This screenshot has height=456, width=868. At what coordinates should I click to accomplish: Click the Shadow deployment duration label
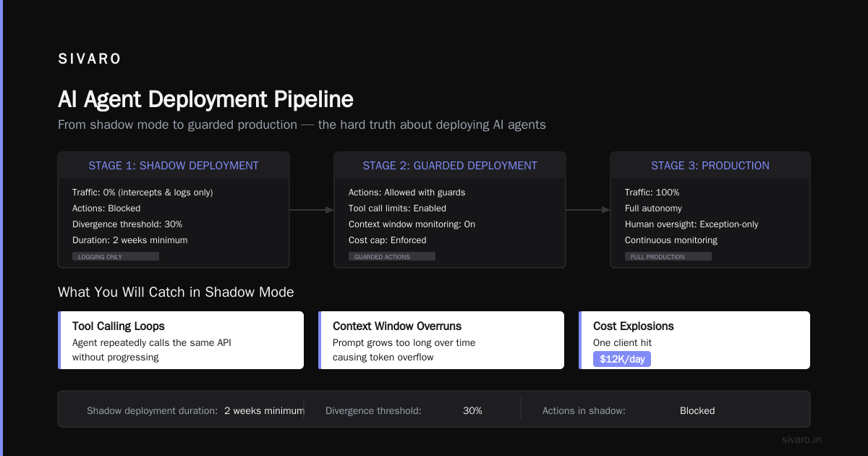click(x=152, y=410)
